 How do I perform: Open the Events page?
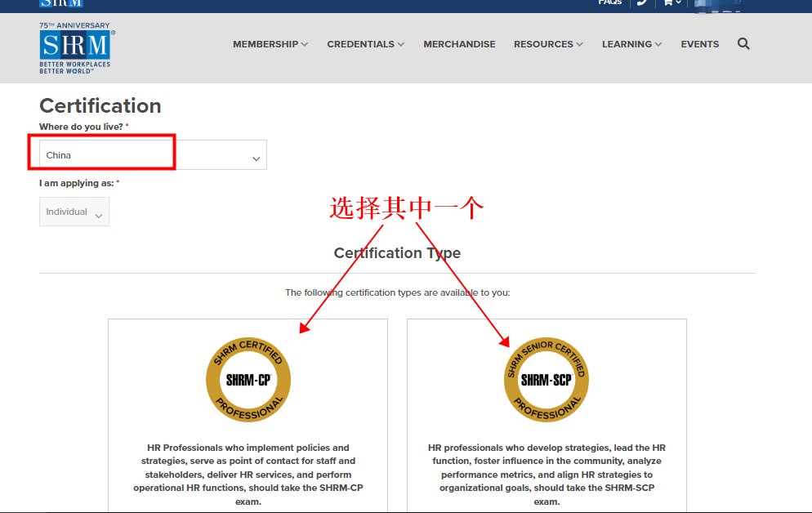(x=699, y=44)
